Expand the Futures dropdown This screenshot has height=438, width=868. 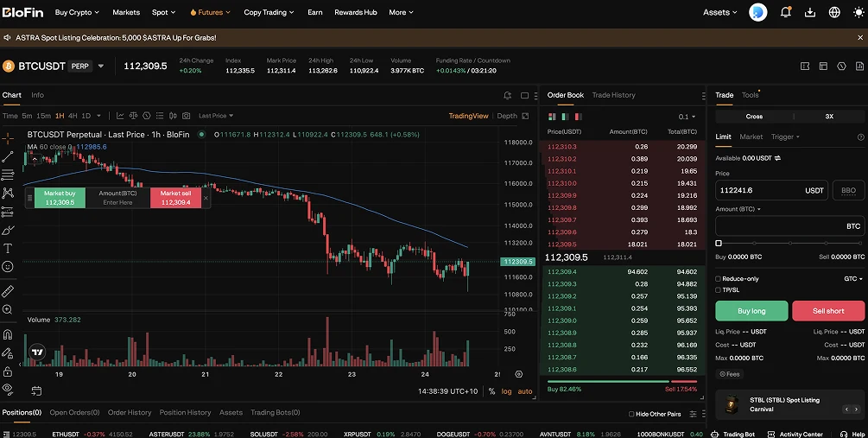pos(210,12)
